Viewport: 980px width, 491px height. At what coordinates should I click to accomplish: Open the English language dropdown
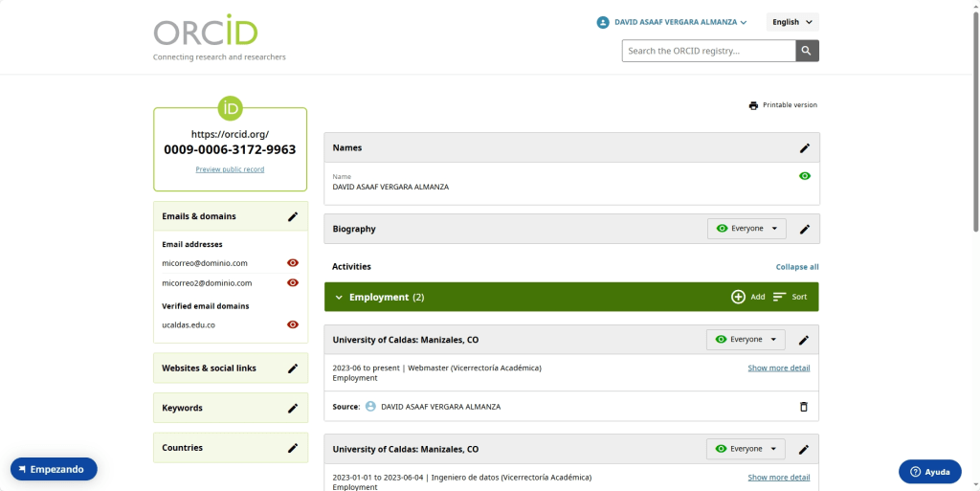[x=792, y=22]
